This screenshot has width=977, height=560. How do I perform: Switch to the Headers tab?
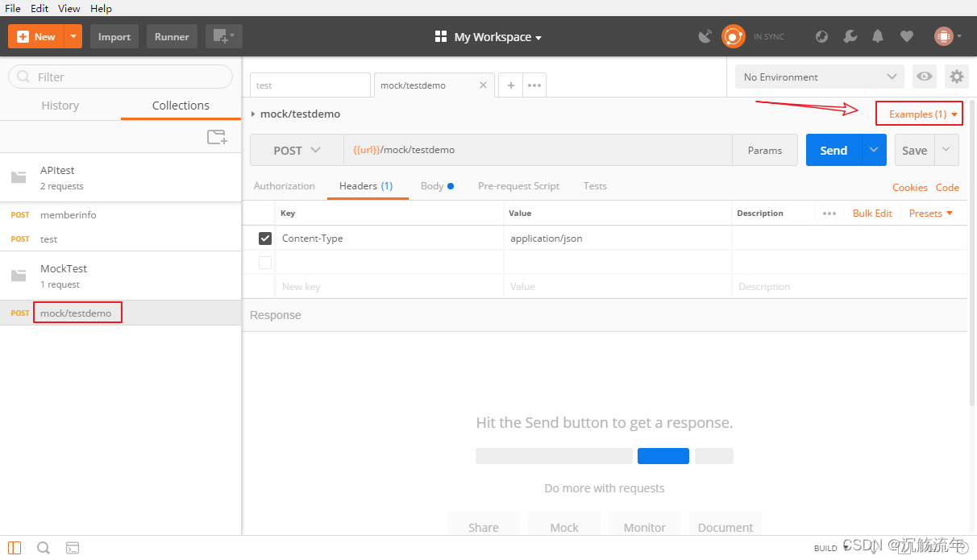click(x=366, y=186)
